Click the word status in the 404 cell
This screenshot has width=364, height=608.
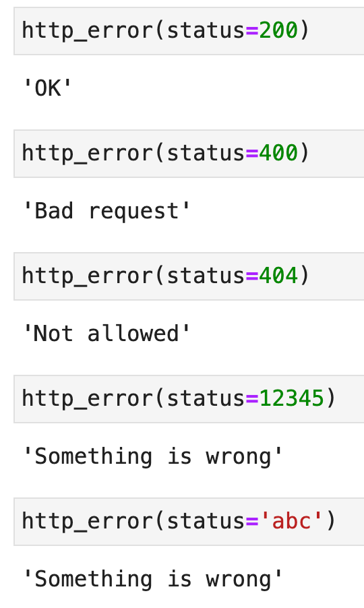(206, 276)
